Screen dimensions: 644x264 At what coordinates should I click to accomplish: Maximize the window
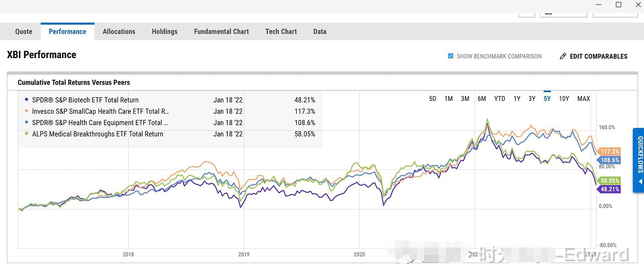pyautogui.click(x=618, y=5)
